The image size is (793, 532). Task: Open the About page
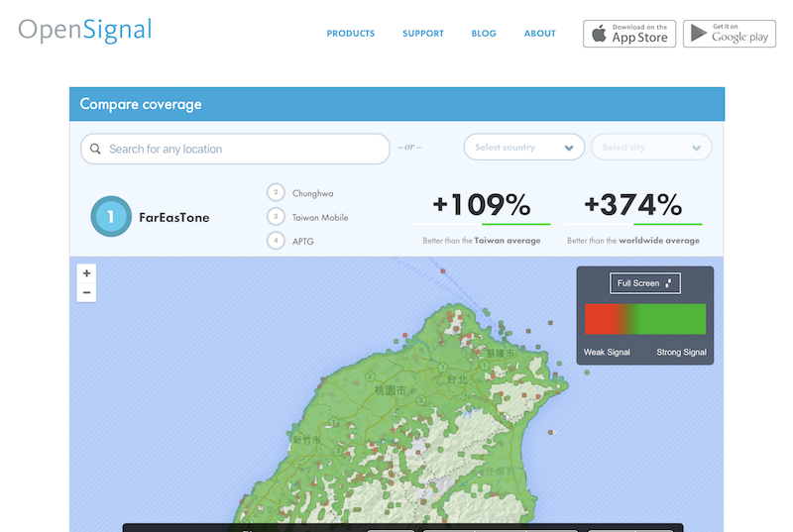tap(539, 34)
